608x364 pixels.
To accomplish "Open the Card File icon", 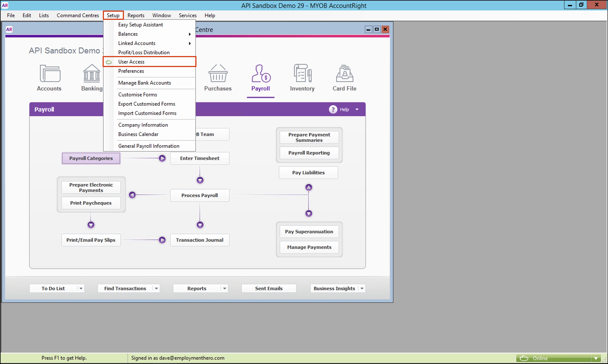I will 344,74.
